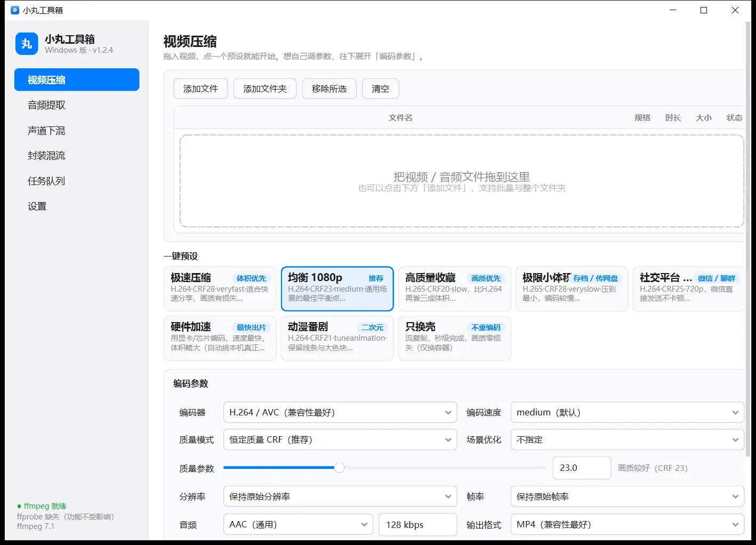Open the 封装混流 page
This screenshot has height=545, width=756.
pos(77,156)
